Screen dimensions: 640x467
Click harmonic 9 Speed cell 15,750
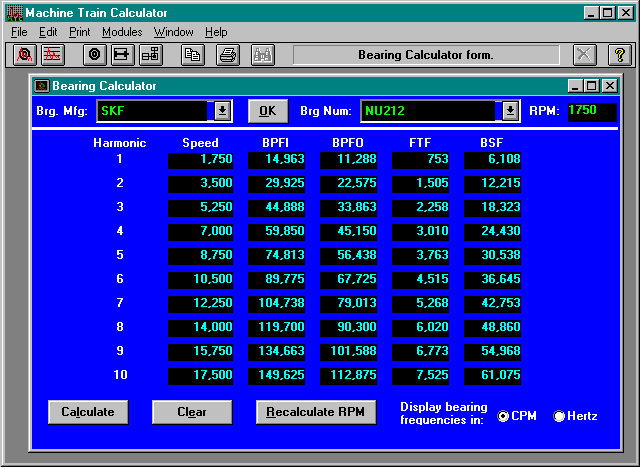click(x=200, y=352)
